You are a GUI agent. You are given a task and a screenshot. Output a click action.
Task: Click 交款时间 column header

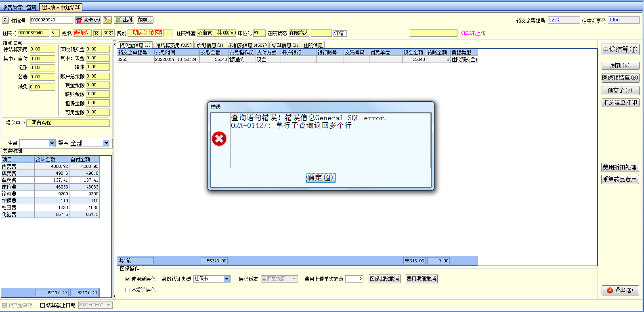click(177, 52)
